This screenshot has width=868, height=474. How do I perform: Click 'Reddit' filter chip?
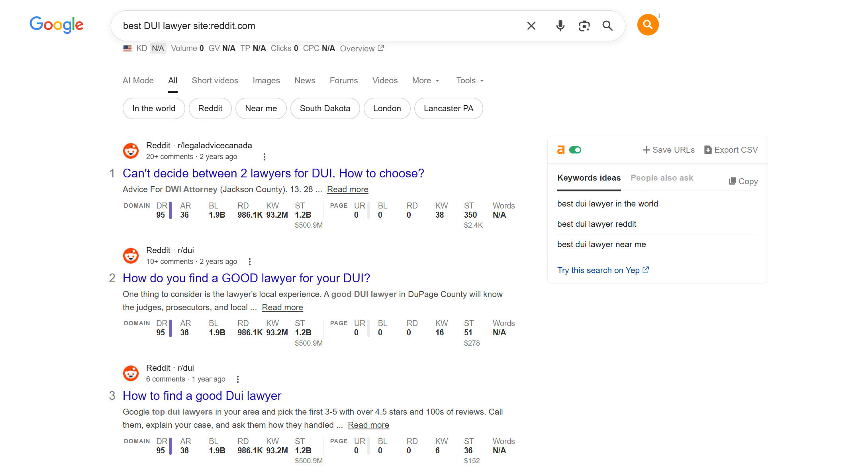(x=210, y=108)
